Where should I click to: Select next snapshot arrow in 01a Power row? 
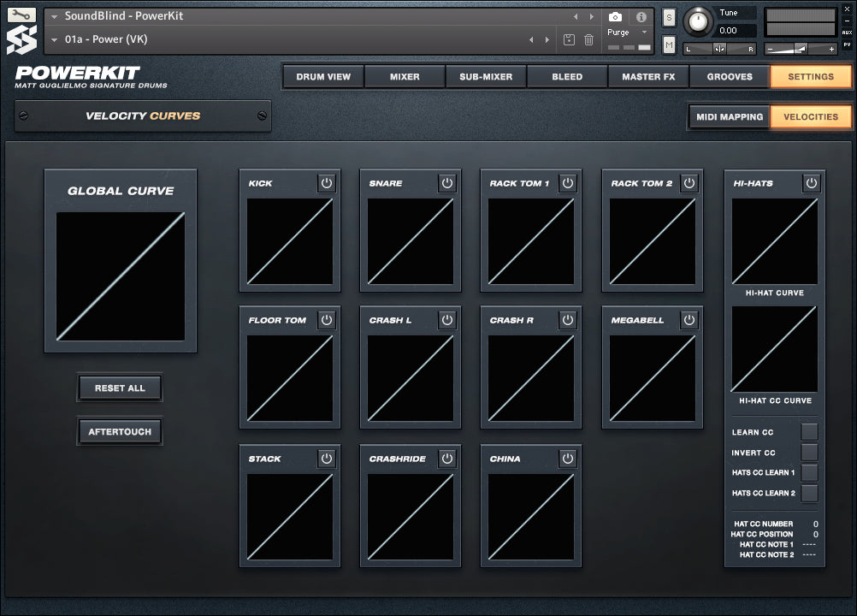click(x=547, y=39)
